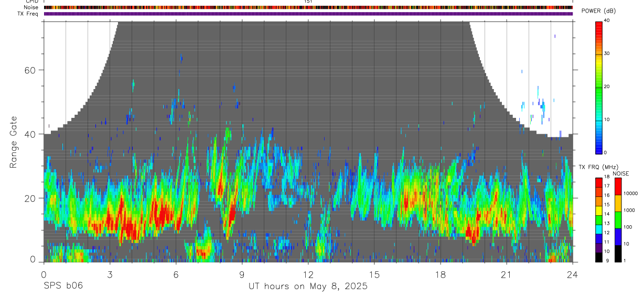
Task: Click the UT hours on May 8, 2025 label
Action: [308, 287]
